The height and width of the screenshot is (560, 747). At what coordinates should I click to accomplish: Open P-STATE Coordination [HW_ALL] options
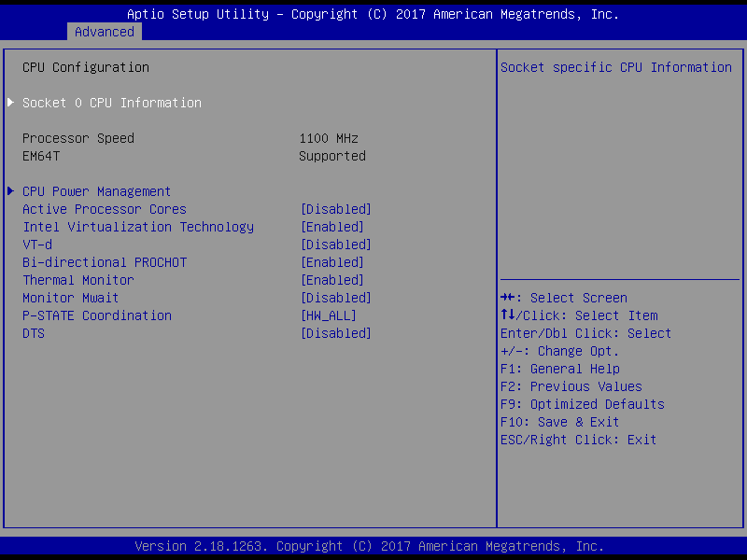[x=328, y=315]
